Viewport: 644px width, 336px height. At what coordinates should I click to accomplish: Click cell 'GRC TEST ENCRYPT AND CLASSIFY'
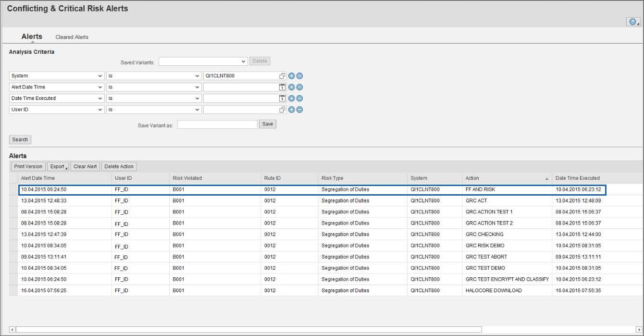[507, 279]
